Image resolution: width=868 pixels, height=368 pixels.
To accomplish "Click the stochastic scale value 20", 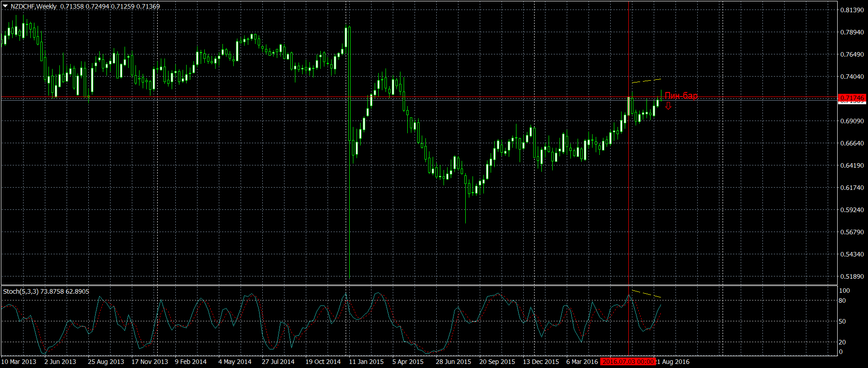I will (x=842, y=342).
